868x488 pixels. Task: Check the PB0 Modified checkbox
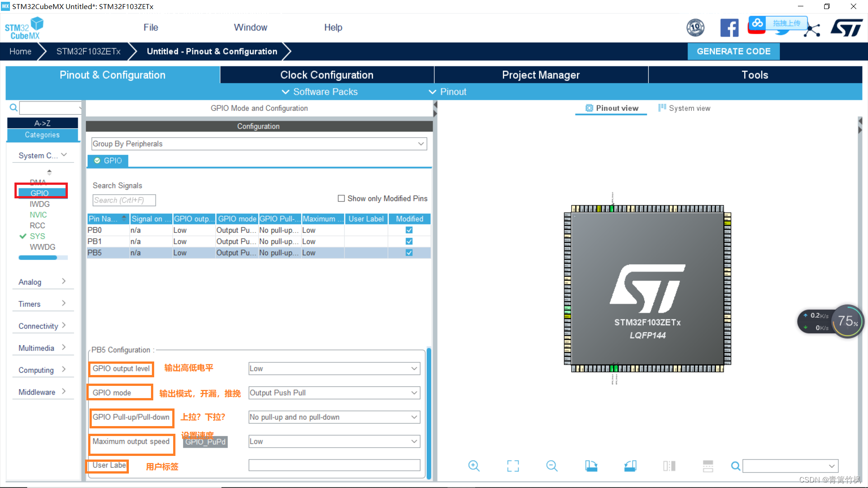pos(409,230)
